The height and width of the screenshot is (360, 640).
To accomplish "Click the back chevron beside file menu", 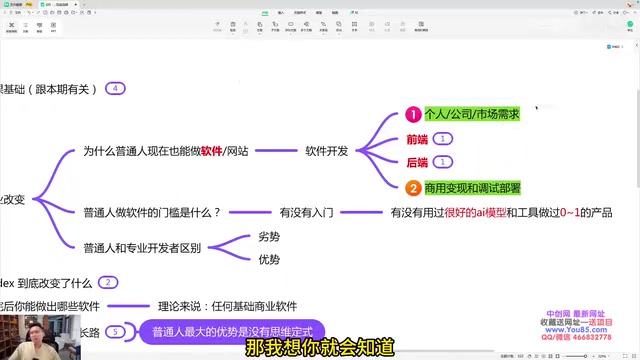I will [x=4, y=13].
